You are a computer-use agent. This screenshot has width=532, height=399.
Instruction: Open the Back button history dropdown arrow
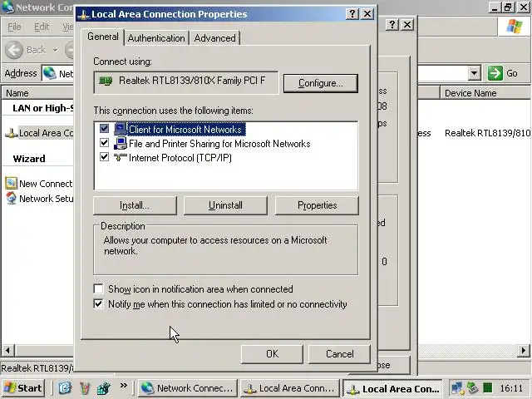[x=56, y=50]
